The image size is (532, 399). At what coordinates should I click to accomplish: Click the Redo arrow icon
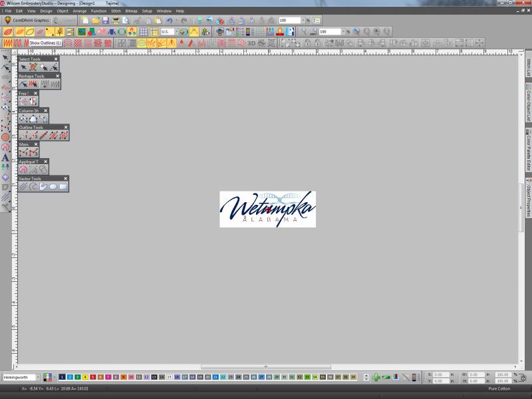point(184,21)
